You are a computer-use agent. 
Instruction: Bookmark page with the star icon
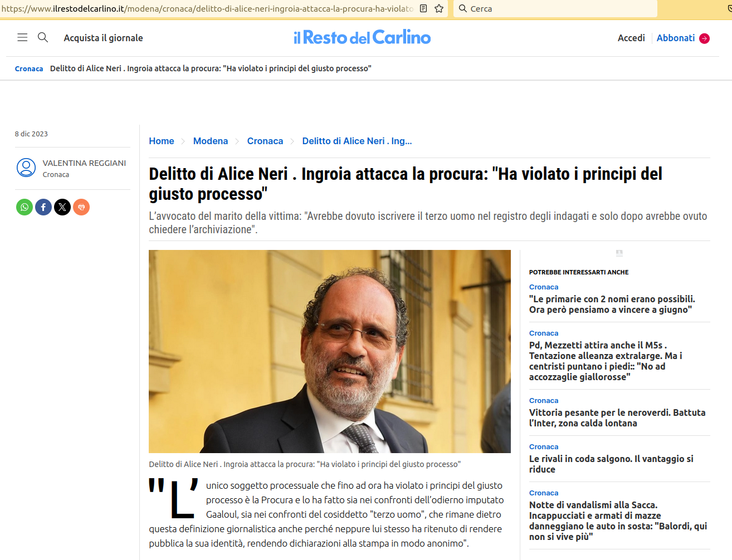(439, 8)
